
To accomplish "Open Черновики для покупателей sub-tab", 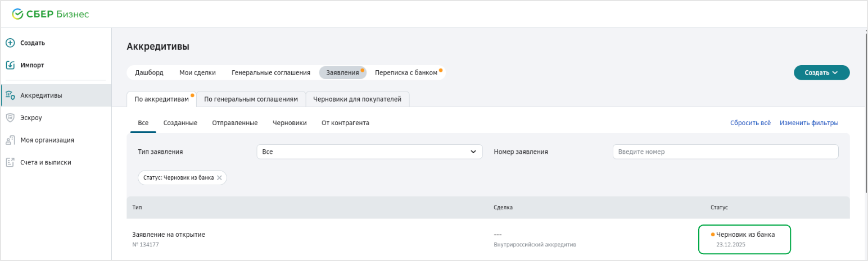I will (x=358, y=99).
